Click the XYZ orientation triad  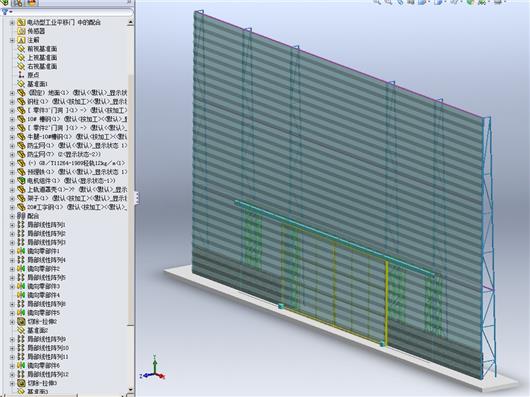click(x=153, y=368)
